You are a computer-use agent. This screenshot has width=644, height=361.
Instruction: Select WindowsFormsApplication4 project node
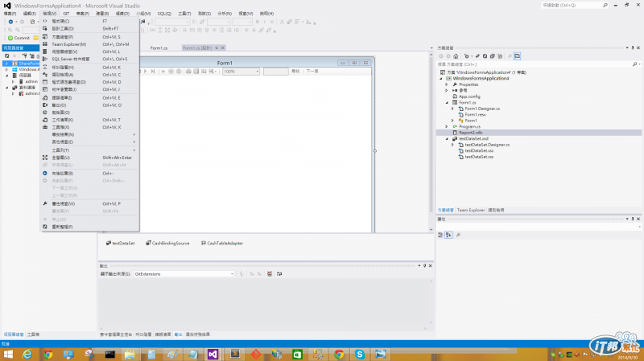pos(481,78)
